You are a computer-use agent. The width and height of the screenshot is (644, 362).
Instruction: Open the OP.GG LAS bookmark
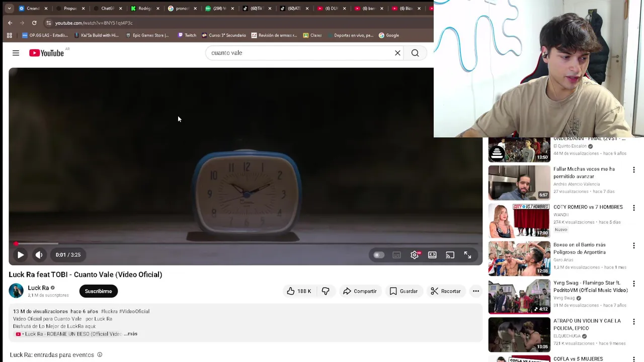[45, 35]
